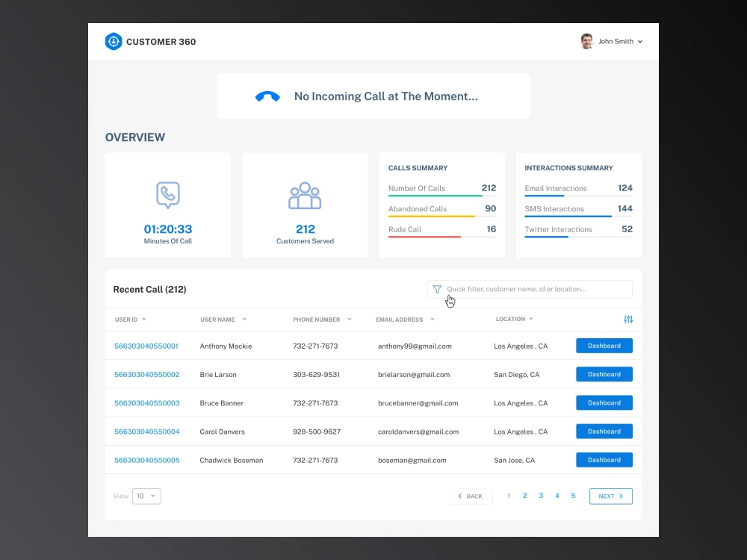Click the NEXT pagination button
Image resolution: width=747 pixels, height=560 pixels.
point(610,496)
